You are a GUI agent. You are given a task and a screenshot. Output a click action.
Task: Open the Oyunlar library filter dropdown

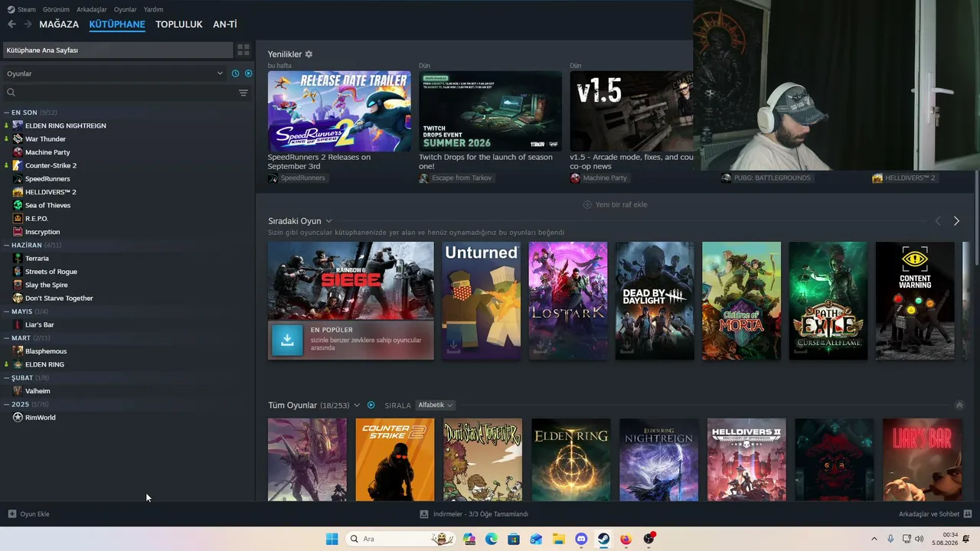[x=115, y=73]
